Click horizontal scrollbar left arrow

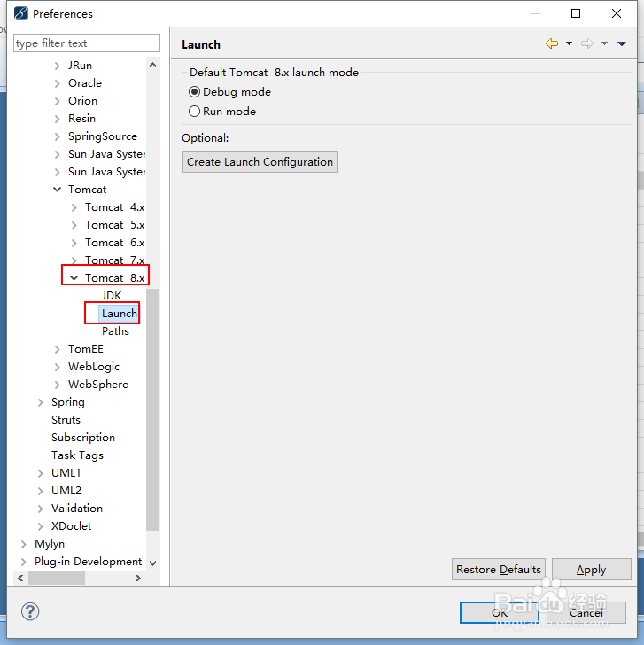click(20, 578)
